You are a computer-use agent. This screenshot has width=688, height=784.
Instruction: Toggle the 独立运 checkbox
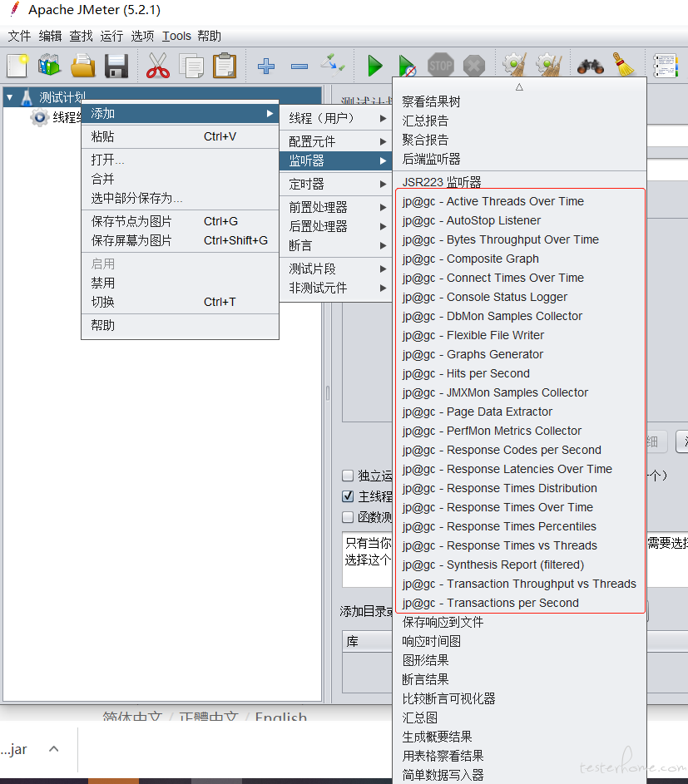pyautogui.click(x=348, y=476)
